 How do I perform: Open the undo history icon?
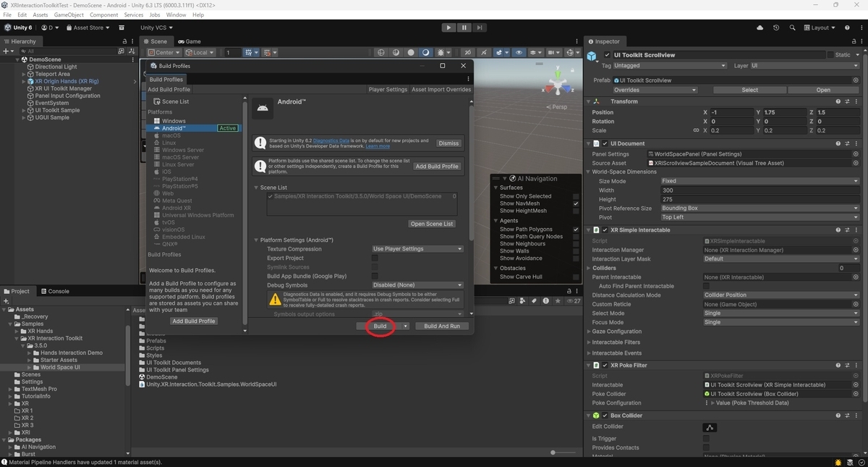coord(776,28)
